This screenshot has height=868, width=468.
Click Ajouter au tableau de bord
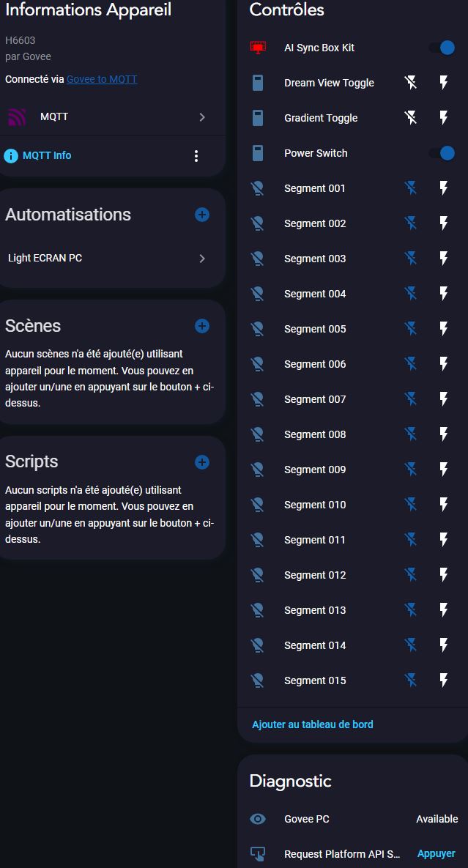pyautogui.click(x=313, y=724)
